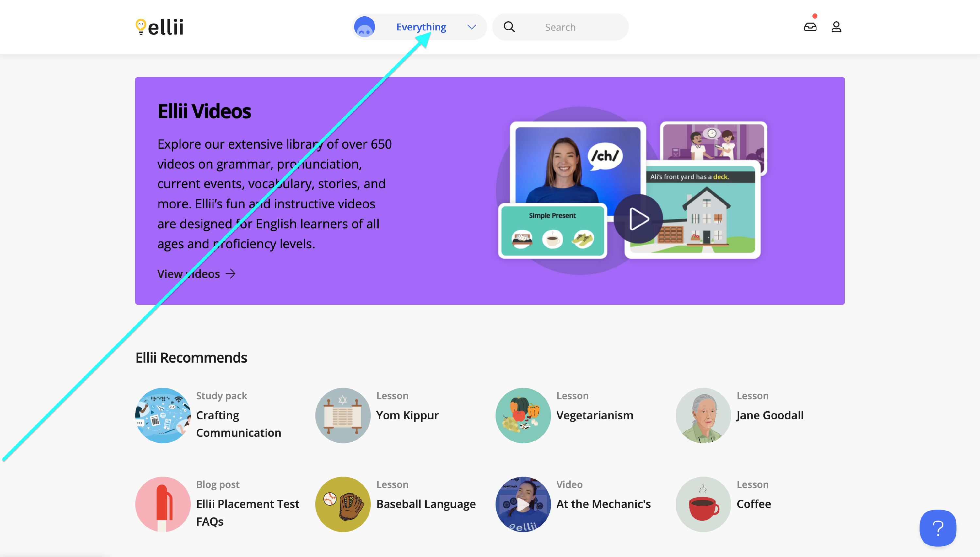Image resolution: width=980 pixels, height=557 pixels.
Task: Click the dropdown chevron arrow
Action: (x=472, y=27)
